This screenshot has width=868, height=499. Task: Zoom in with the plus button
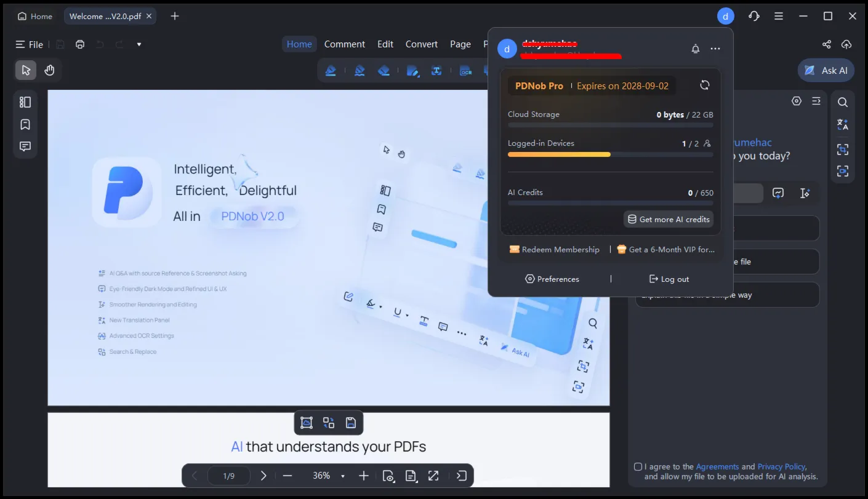click(364, 476)
